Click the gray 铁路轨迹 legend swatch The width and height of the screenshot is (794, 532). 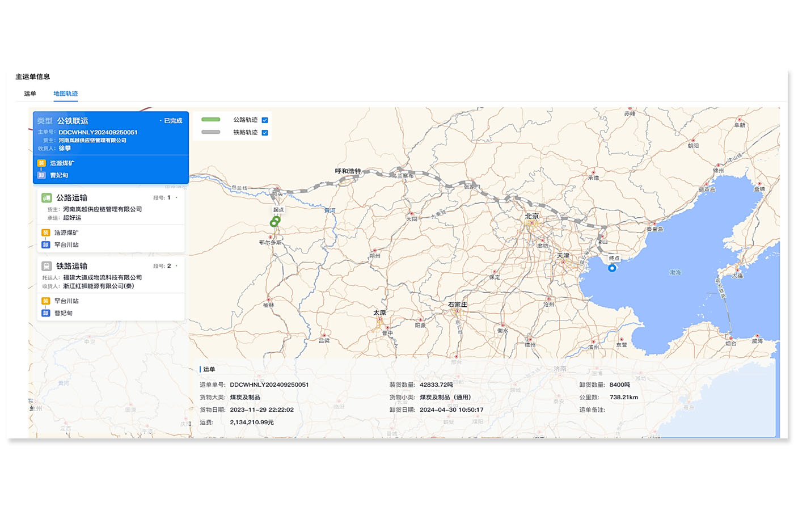coord(211,132)
